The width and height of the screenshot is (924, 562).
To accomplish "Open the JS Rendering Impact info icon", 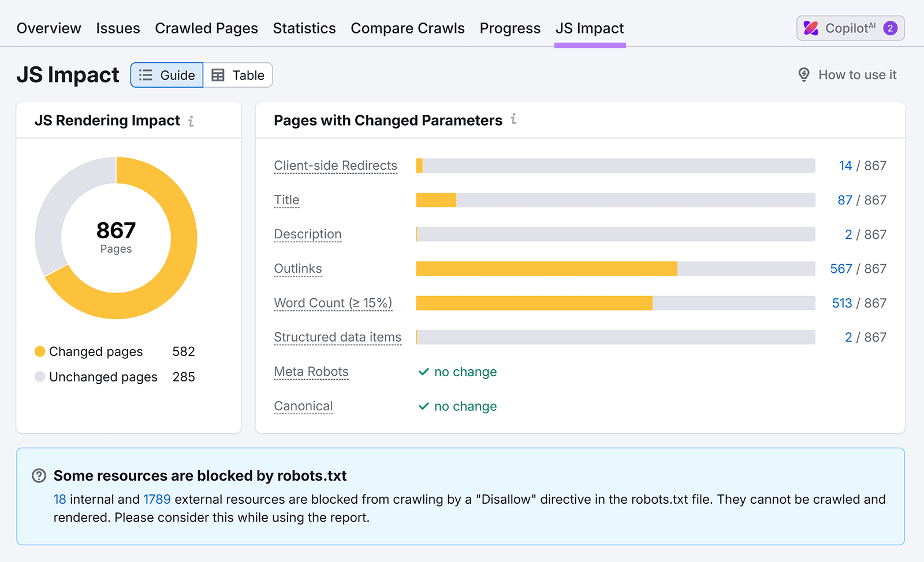I will coord(191,121).
